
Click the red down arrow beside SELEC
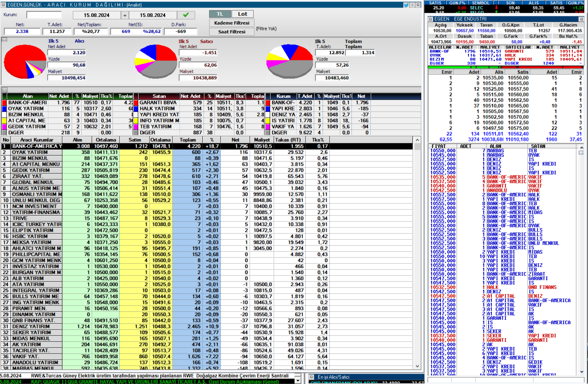tap(496, 8)
